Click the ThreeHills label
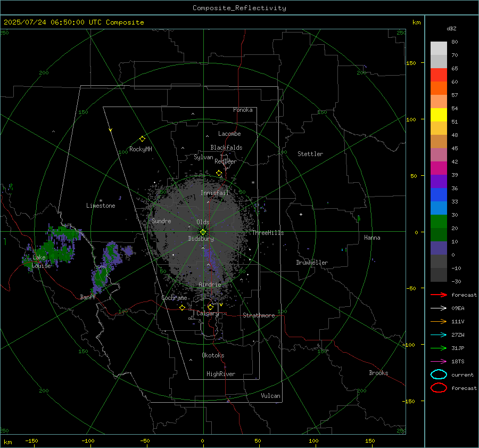 tap(268, 233)
